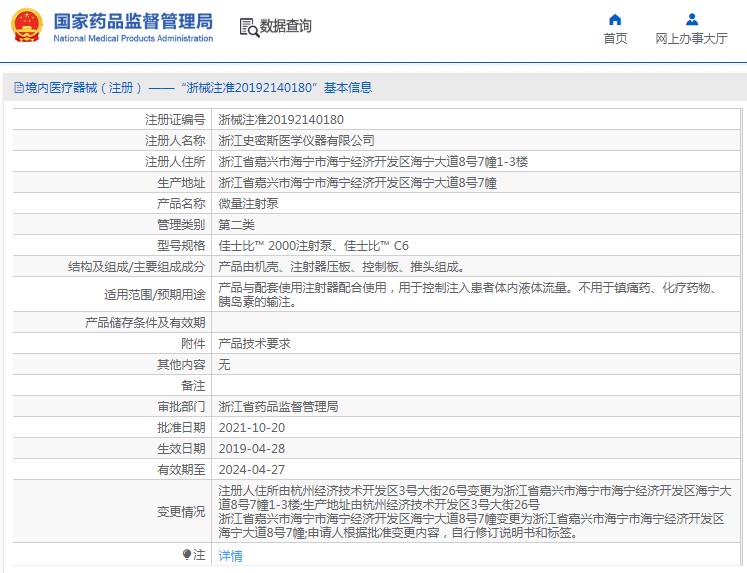Click the 批准日期 row label
The image size is (747, 573).
(x=181, y=428)
